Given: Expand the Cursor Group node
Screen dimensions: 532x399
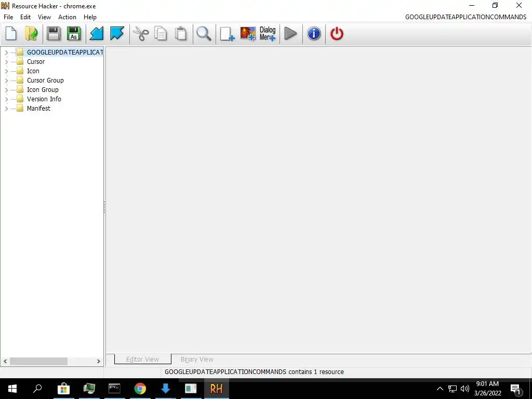Looking at the screenshot, I should tap(6, 81).
